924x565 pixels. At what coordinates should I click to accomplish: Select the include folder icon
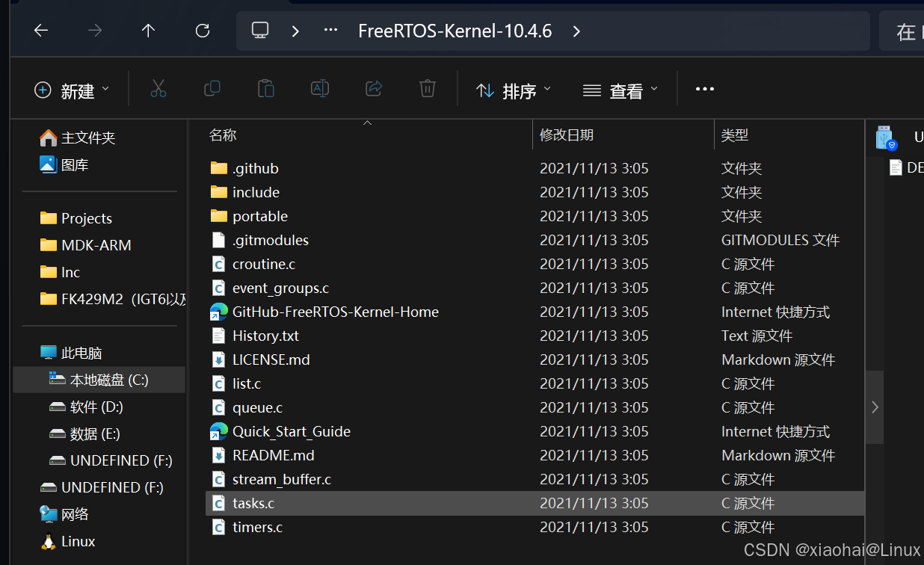point(218,192)
